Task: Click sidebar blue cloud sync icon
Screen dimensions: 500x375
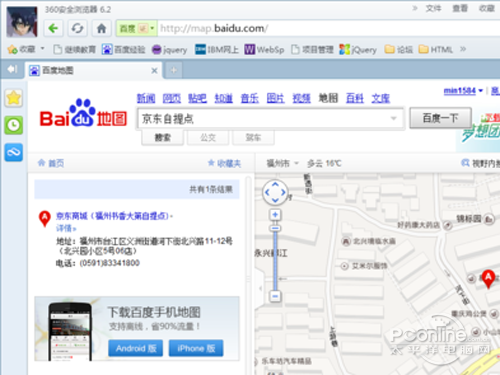Action: pos(14,152)
